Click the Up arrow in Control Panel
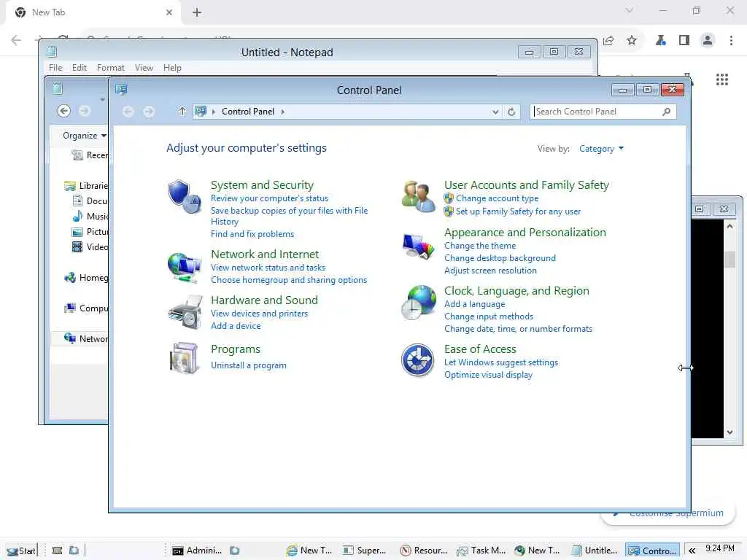This screenshot has height=560, width=747. (182, 112)
